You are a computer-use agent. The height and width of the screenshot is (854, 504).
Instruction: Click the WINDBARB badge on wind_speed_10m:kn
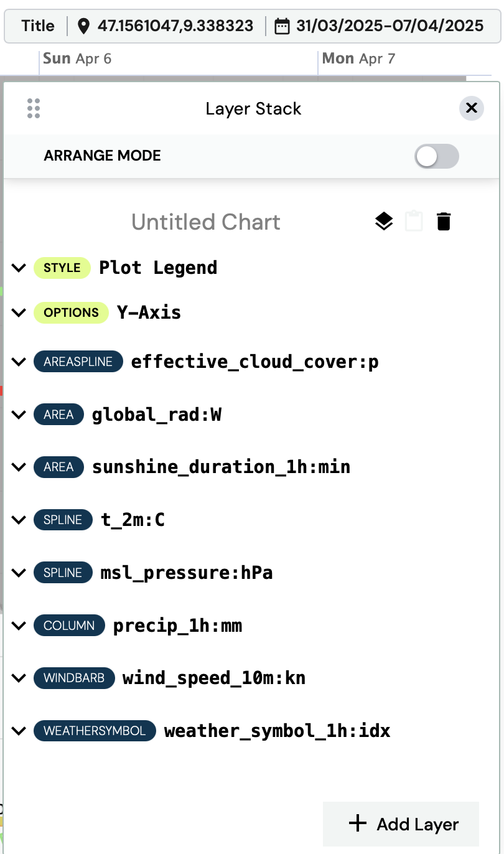tap(75, 678)
